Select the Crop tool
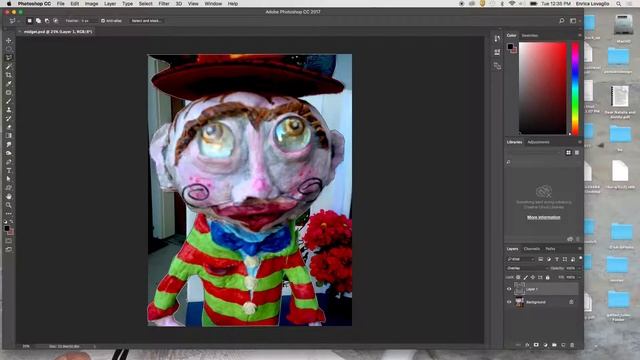The height and width of the screenshot is (360, 640). 9,75
